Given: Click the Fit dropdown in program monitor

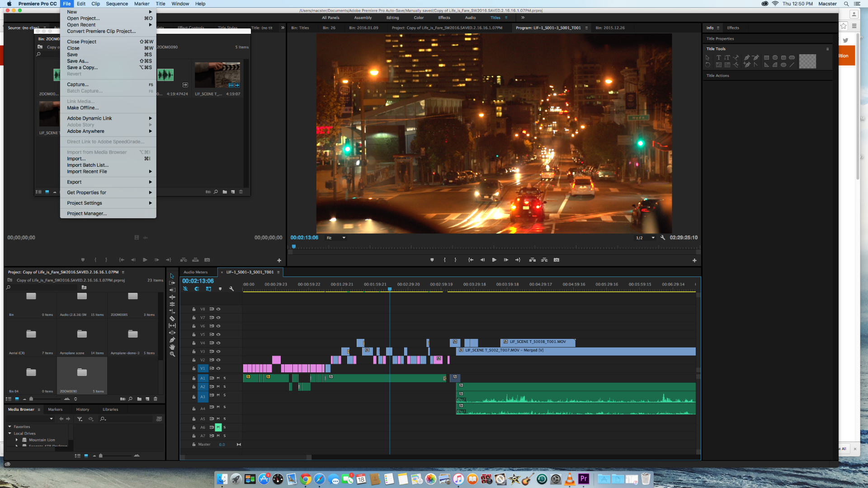Looking at the screenshot, I should (x=336, y=237).
